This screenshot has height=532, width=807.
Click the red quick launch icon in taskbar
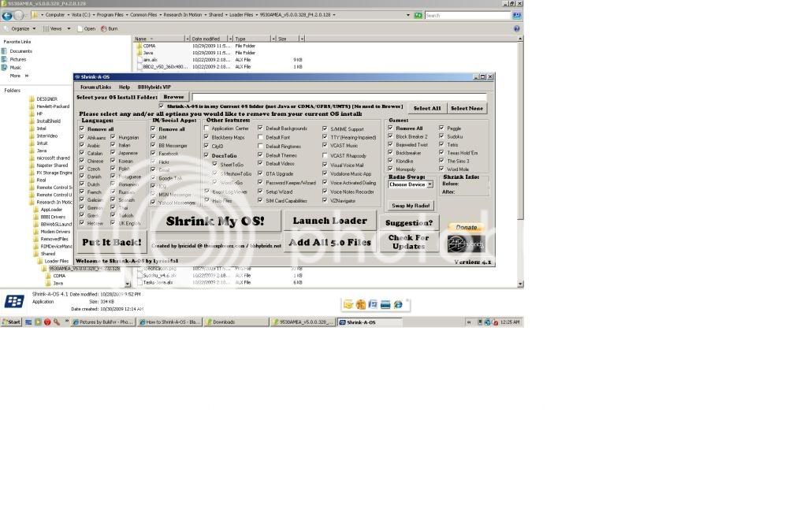46,322
